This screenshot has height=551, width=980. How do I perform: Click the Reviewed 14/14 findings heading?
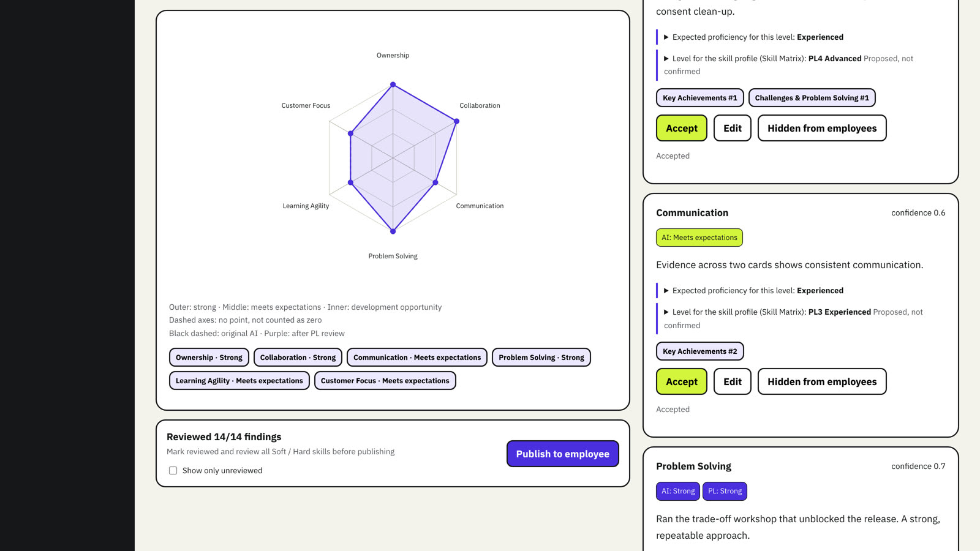click(224, 437)
